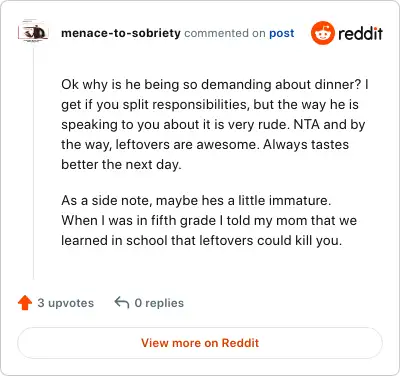Viewport: 400px width, 376px height.
Task: Click the line "When I was in fifth grade"
Action: 209,221
